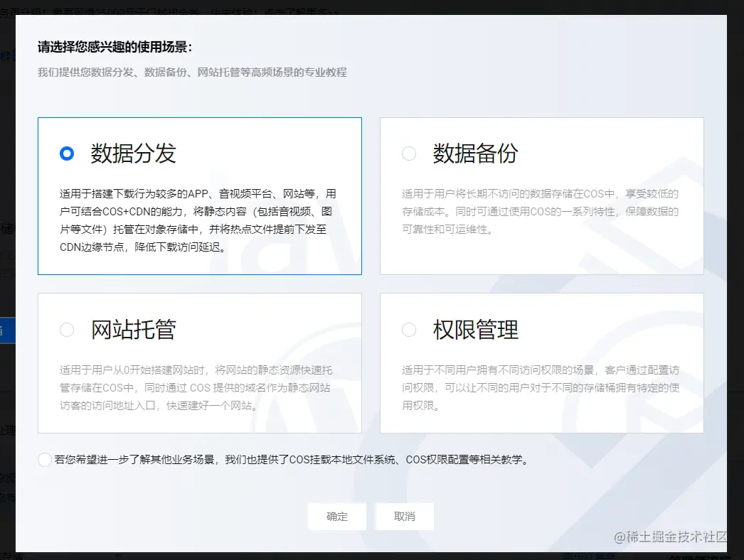The height and width of the screenshot is (560, 744).
Task: Click the 数据备份 description paragraph
Action: (x=540, y=212)
